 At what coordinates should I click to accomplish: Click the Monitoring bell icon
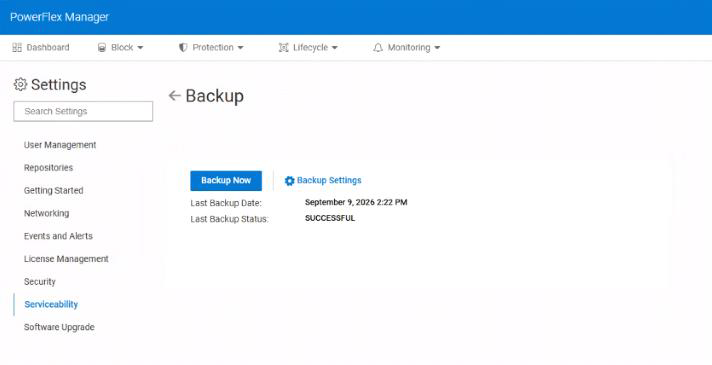[378, 48]
